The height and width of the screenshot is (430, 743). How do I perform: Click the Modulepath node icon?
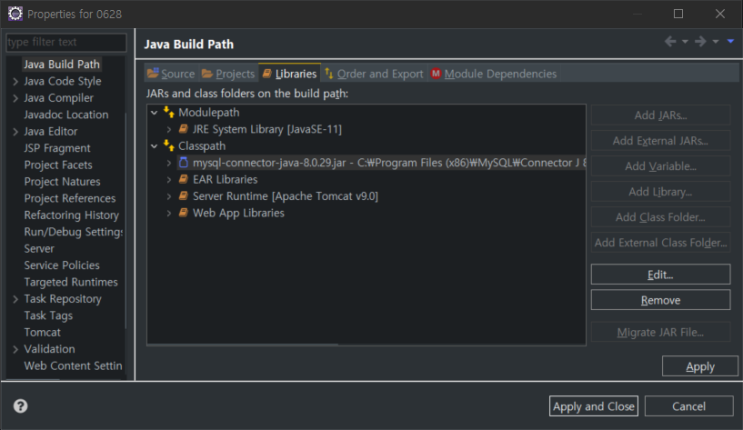click(x=169, y=112)
